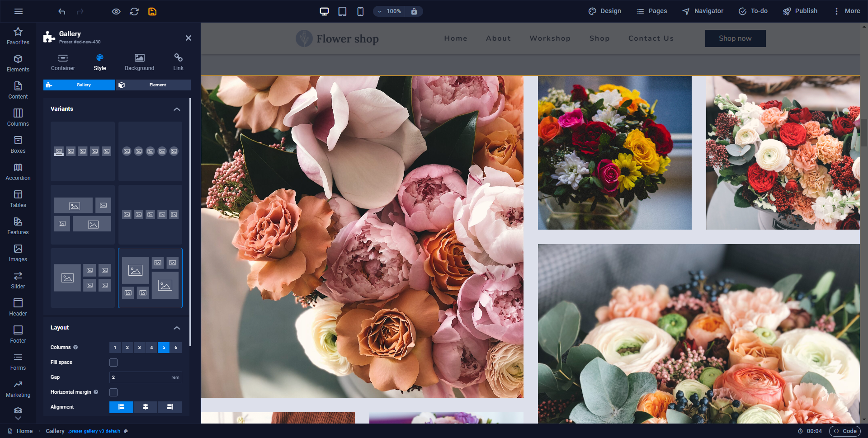Click the Publish button
Screen dimensions: 868x438
pyautogui.click(x=800, y=11)
